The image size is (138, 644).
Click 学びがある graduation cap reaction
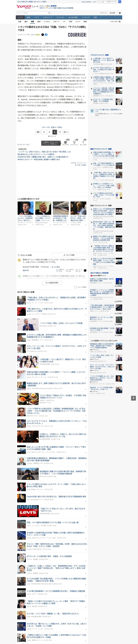pyautogui.click(x=66, y=142)
